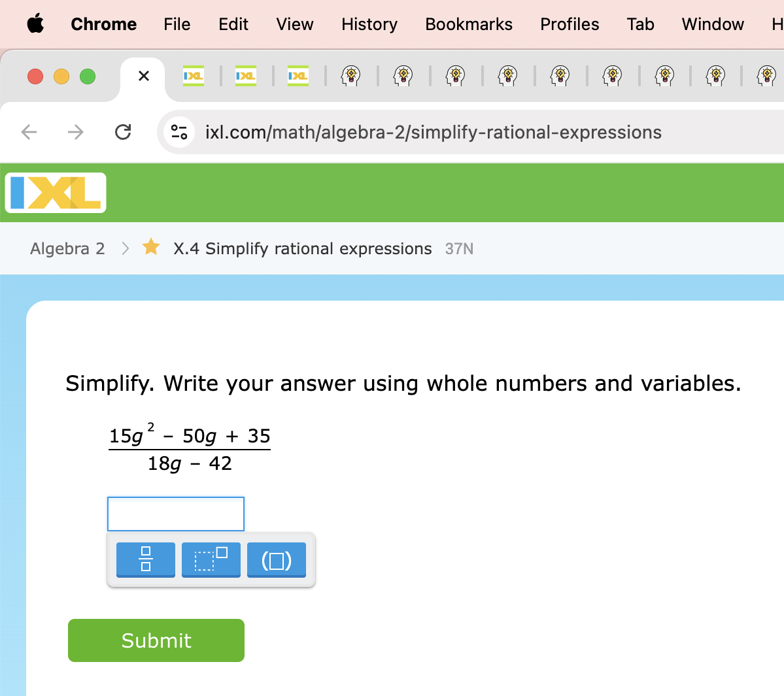The image size is (784, 696).
Task: Open the Edit menu
Action: click(233, 24)
